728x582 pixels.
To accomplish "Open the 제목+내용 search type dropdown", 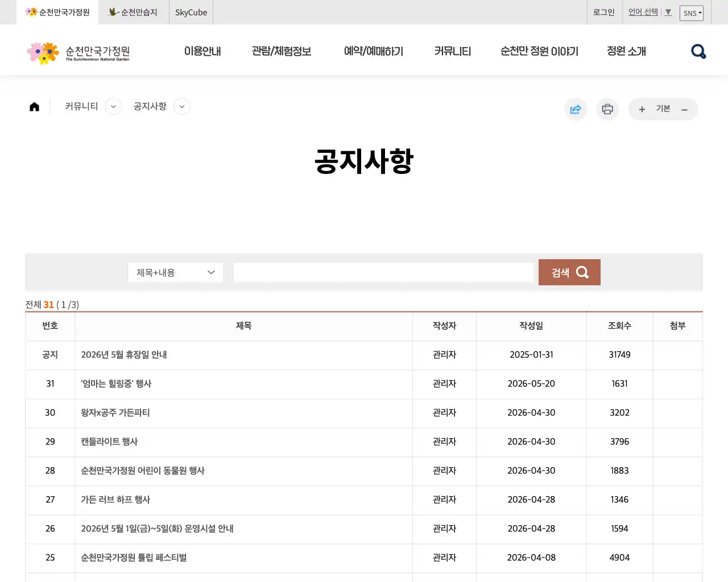I will (x=176, y=272).
